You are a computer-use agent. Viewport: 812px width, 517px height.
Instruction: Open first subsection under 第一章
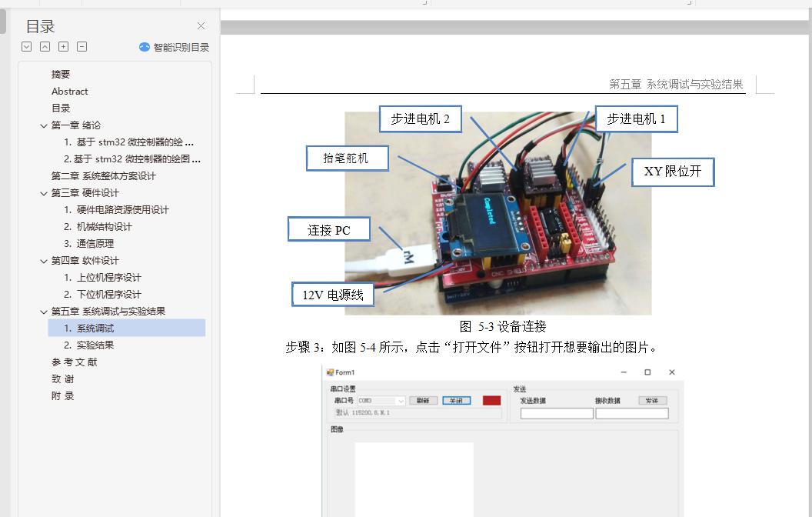(129, 142)
